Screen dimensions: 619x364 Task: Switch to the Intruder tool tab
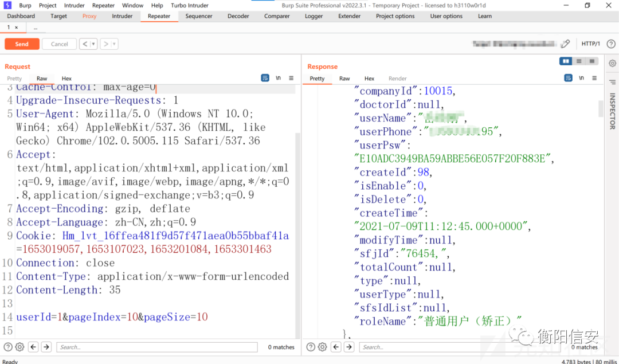coord(123,16)
